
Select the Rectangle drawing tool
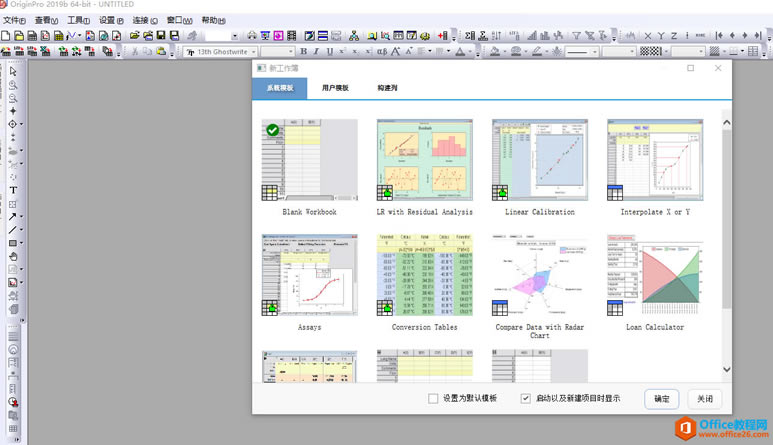pyautogui.click(x=12, y=243)
